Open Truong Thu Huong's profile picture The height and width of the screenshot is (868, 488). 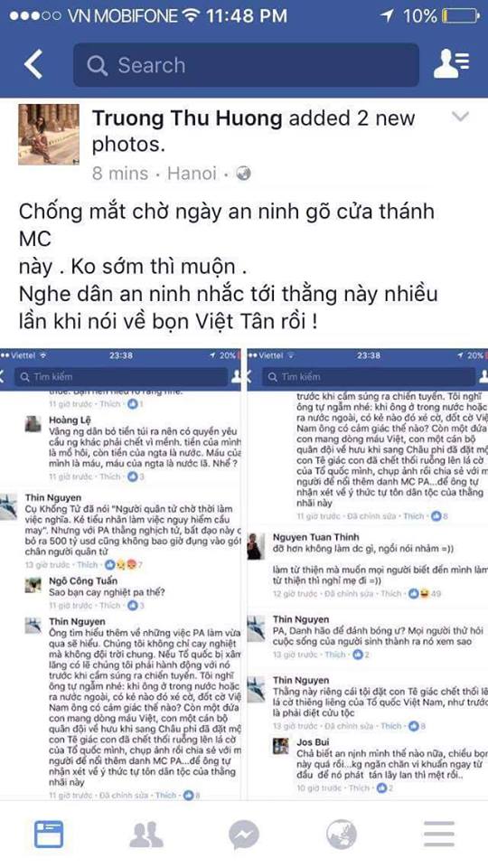(49, 134)
